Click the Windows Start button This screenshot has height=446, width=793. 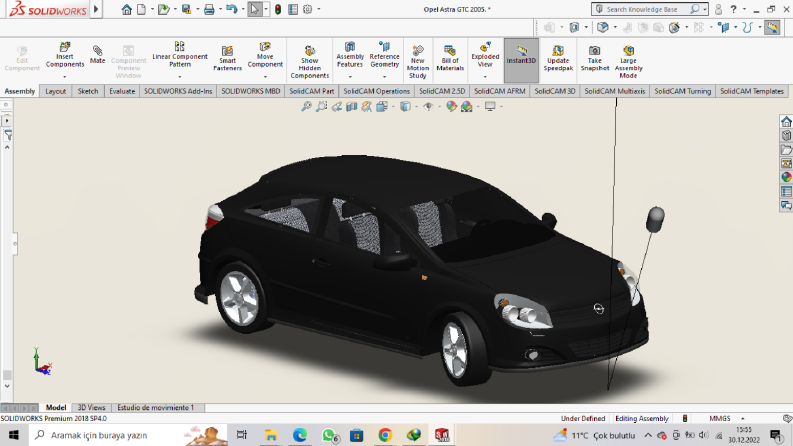14,435
